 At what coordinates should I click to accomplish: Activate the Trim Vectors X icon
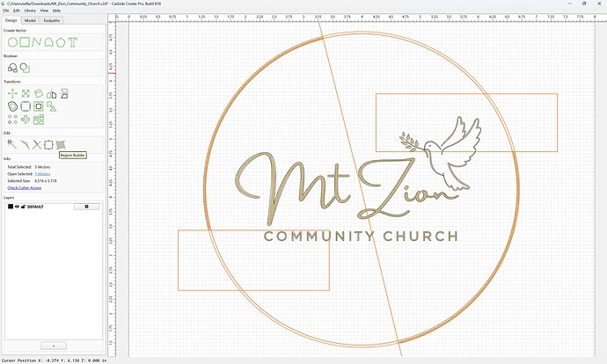coord(36,145)
